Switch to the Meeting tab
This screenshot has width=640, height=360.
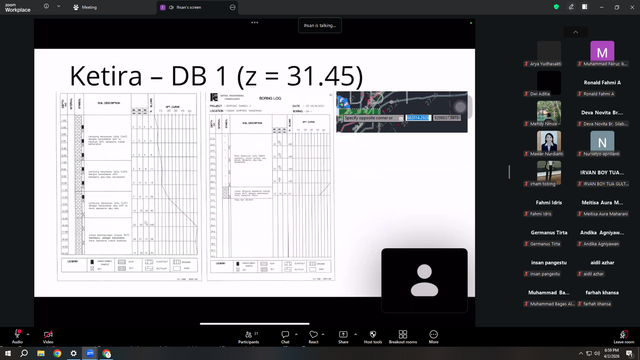tap(85, 7)
